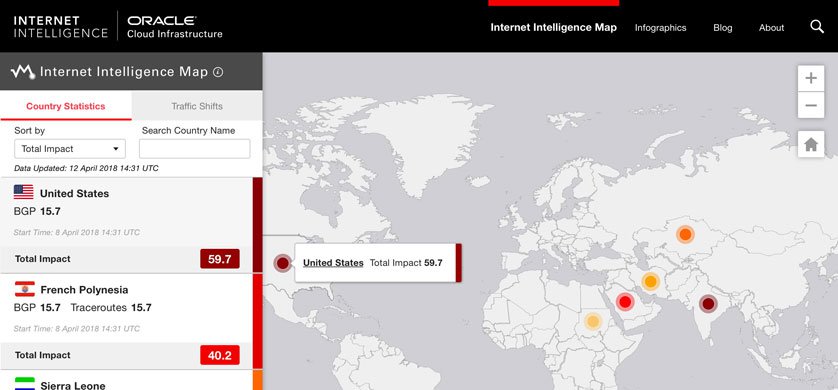This screenshot has height=390, width=838.
Task: Zoom in the map with plus button
Action: pos(811,79)
